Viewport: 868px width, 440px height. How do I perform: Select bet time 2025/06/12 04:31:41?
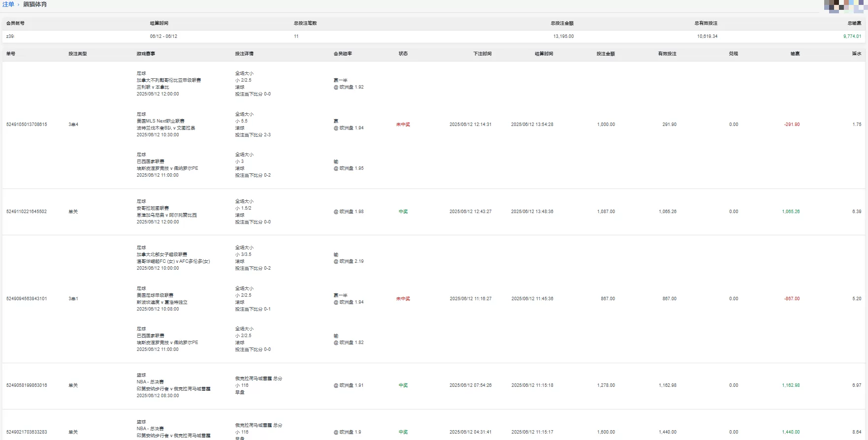click(x=470, y=432)
